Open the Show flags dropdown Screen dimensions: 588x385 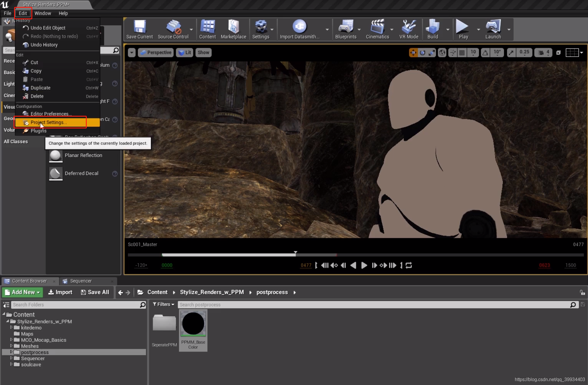click(x=203, y=52)
